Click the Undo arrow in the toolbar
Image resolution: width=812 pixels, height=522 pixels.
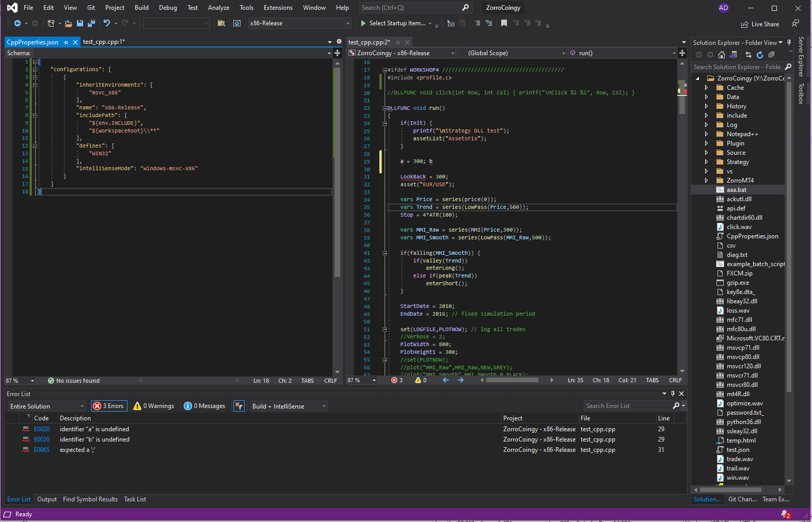(106, 23)
